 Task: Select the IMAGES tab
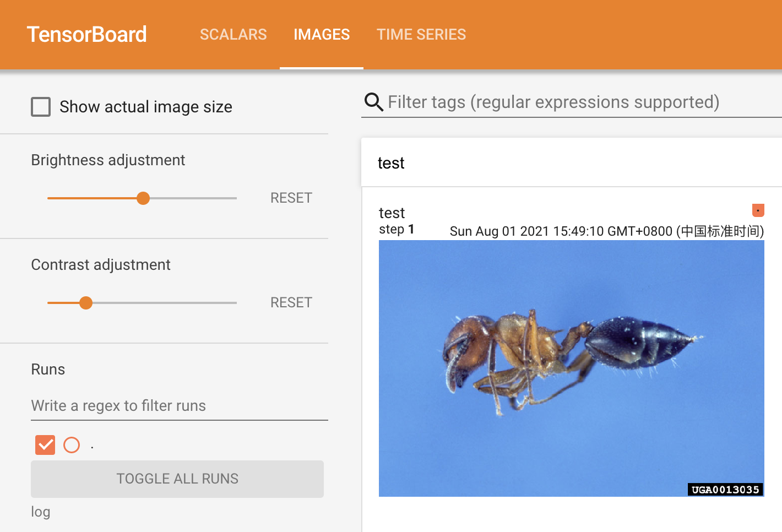coord(322,34)
